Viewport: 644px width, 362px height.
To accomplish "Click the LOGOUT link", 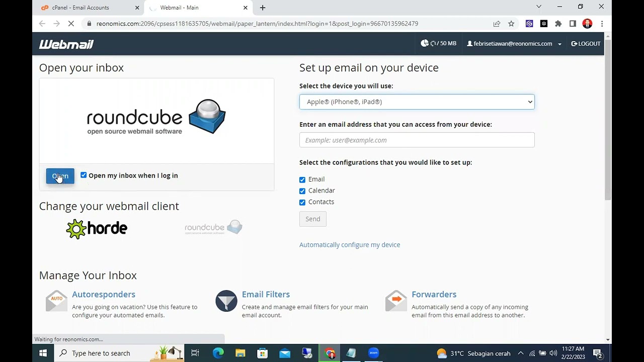I will tap(586, 44).
